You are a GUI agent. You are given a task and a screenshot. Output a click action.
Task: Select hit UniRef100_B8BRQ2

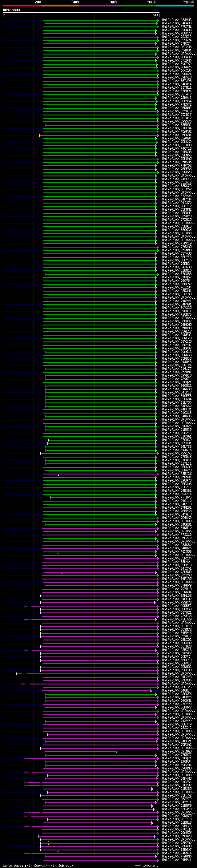tap(177, 125)
